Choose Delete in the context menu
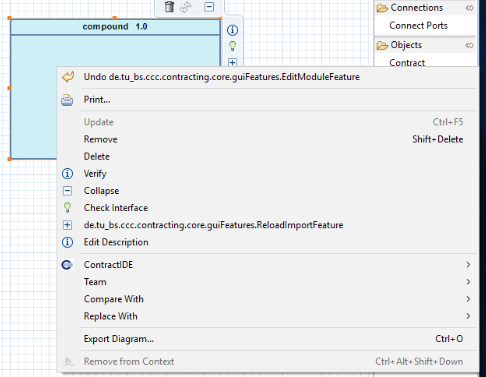The image size is (486, 377). click(268, 157)
